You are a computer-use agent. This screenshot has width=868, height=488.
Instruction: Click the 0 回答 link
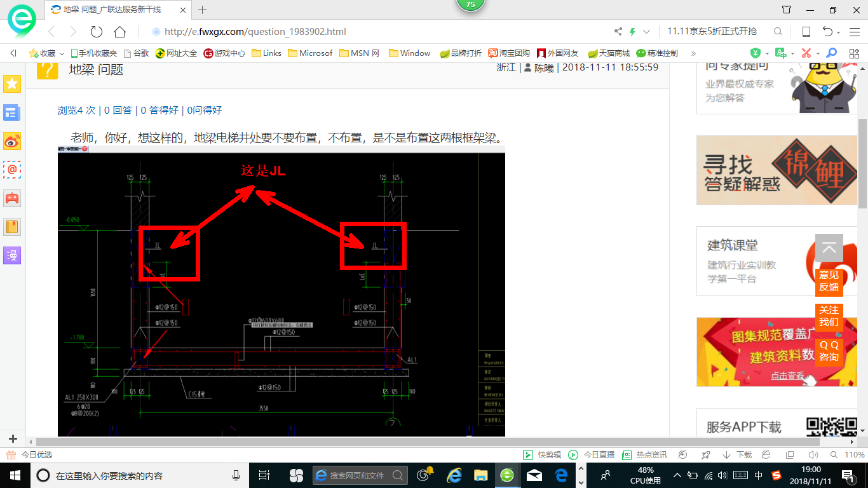(x=118, y=110)
